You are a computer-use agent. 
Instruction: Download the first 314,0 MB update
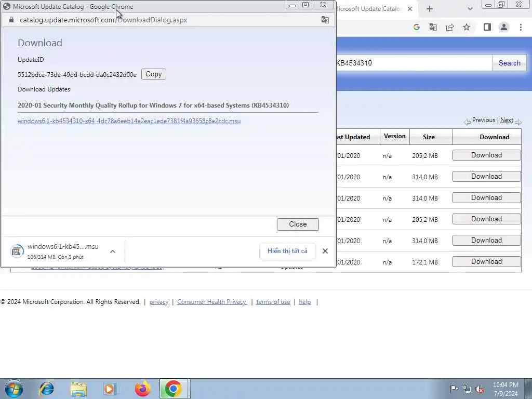tap(486, 177)
